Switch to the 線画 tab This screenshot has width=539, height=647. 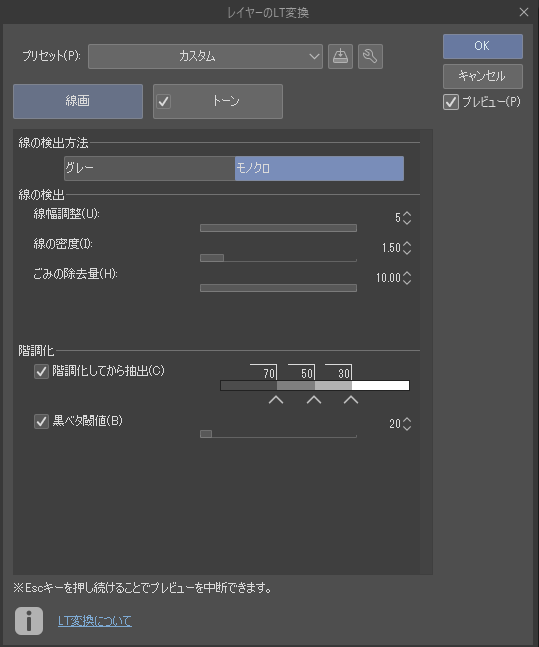tap(78, 102)
